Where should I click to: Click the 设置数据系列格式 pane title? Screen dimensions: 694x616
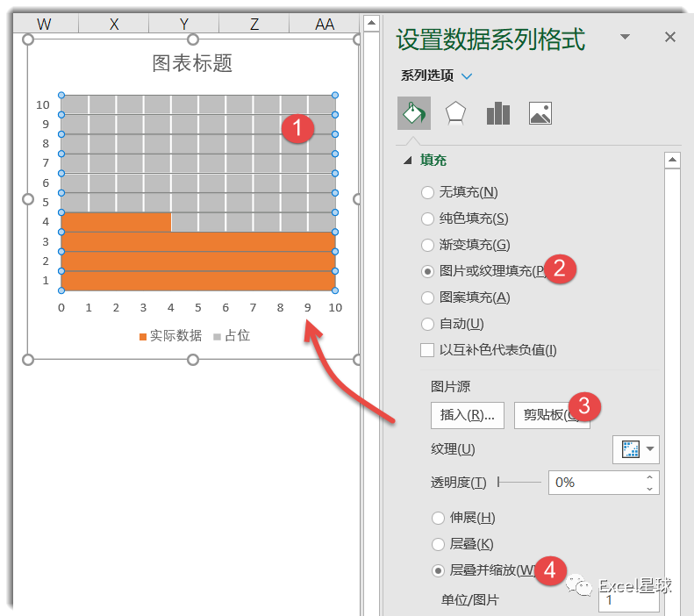coord(490,39)
